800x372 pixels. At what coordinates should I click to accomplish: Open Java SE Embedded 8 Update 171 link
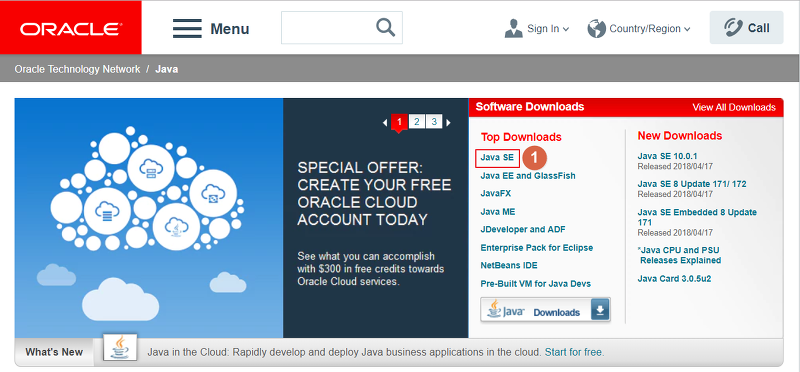697,217
